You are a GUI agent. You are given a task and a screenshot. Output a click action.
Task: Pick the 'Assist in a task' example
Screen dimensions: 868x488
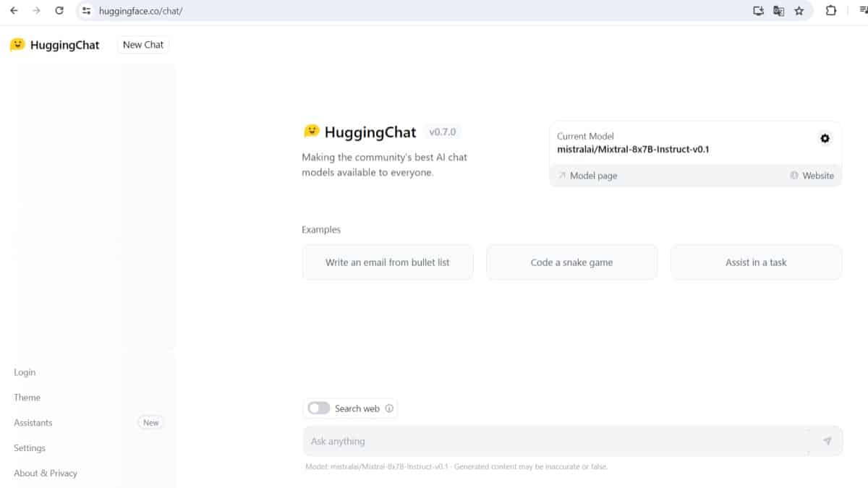point(756,262)
